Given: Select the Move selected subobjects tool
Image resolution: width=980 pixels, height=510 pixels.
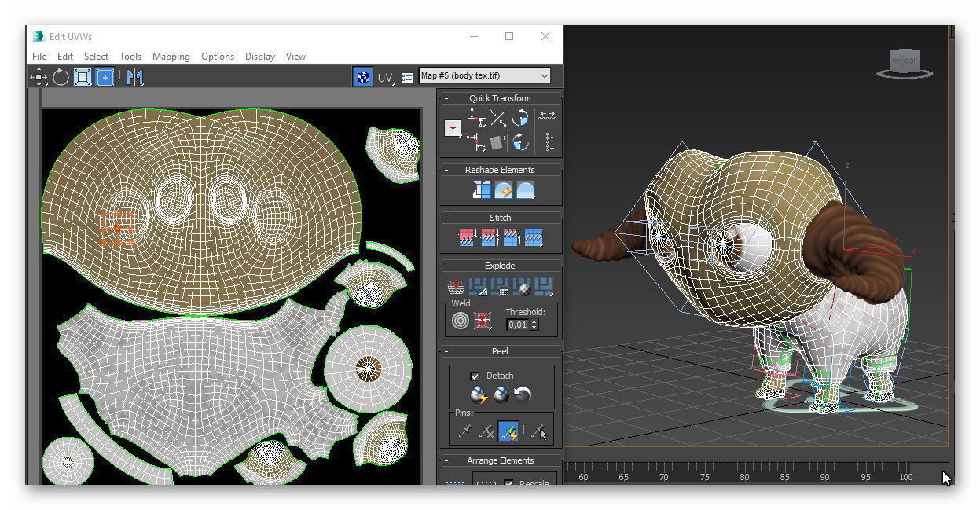Looking at the screenshot, I should (x=39, y=77).
